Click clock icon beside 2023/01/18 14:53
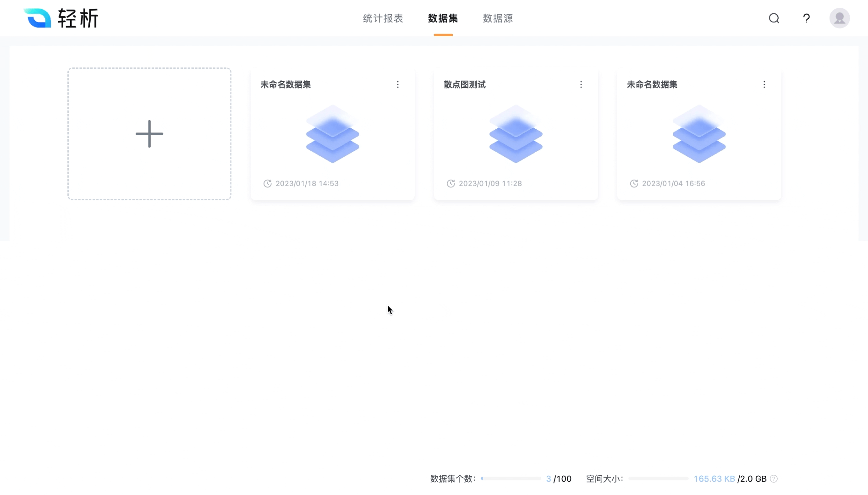868x495 pixels. click(268, 183)
